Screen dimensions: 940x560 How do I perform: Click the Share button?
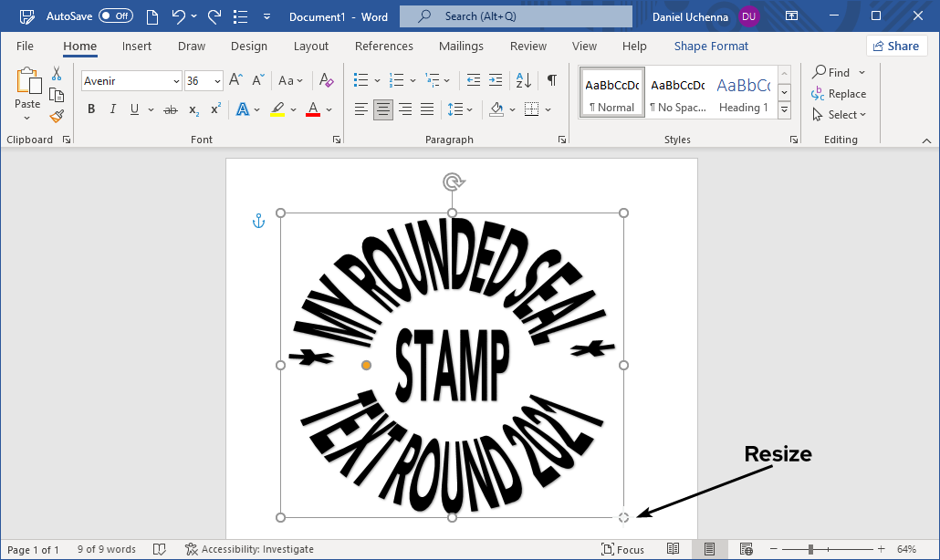896,46
